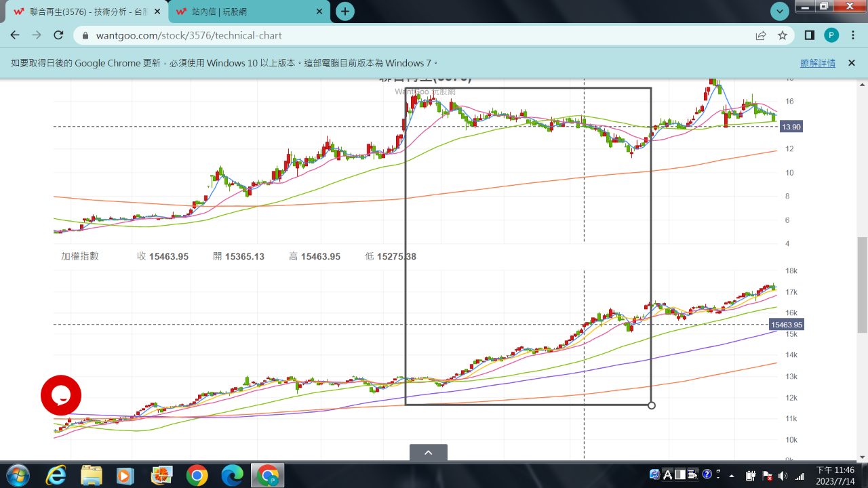
Task: Open a new tab with plus button
Action: coord(345,12)
